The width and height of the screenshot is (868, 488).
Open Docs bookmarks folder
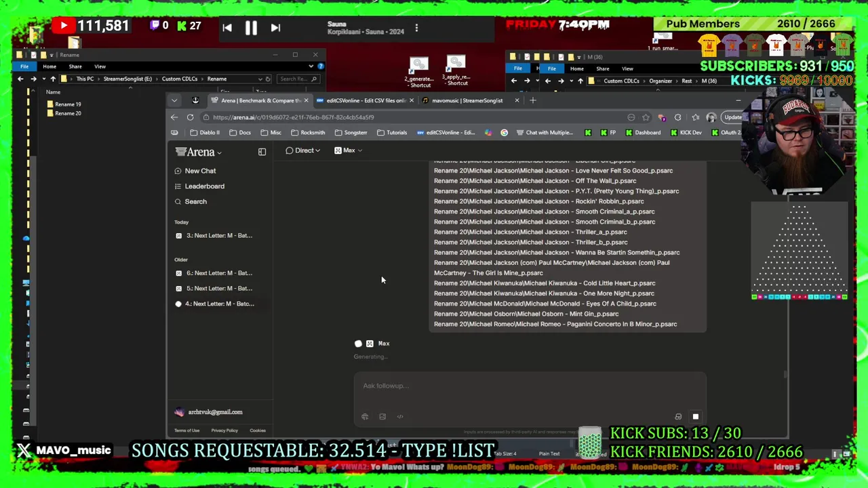240,133
